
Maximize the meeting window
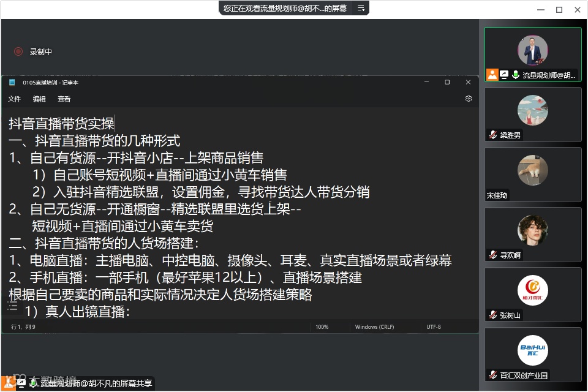[559, 10]
